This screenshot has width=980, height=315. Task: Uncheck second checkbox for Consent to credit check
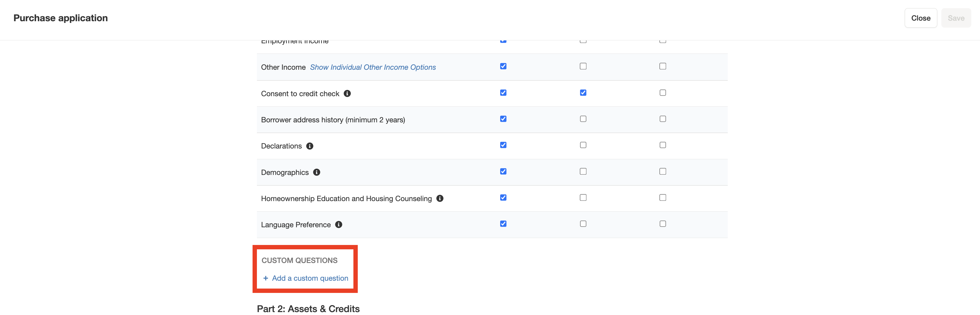coord(583,93)
